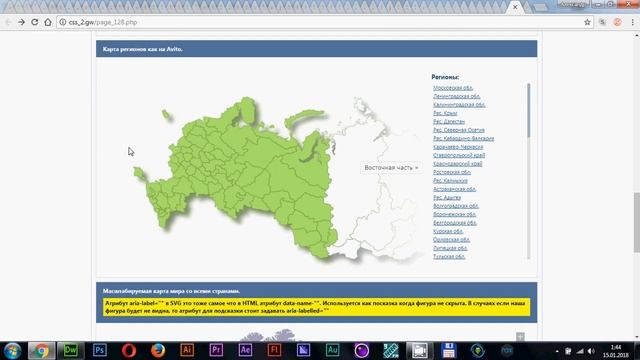
Task: Select the Курская обл. link
Action: (x=448, y=231)
